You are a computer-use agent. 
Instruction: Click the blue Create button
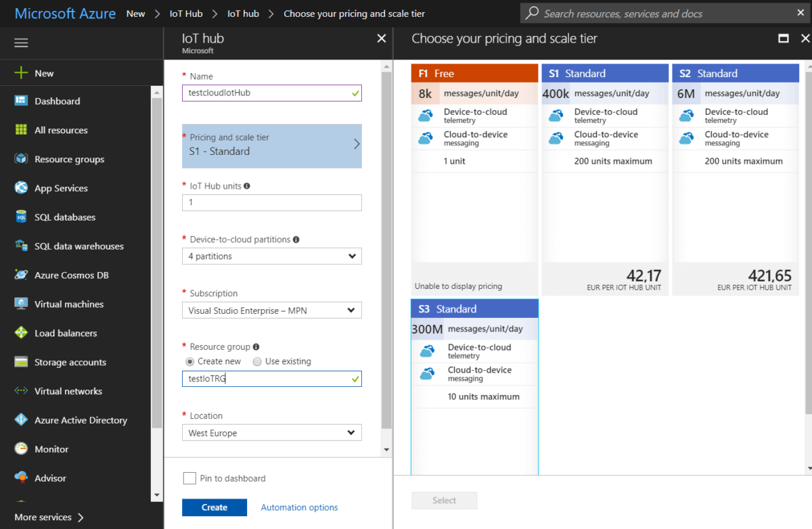[x=215, y=507]
